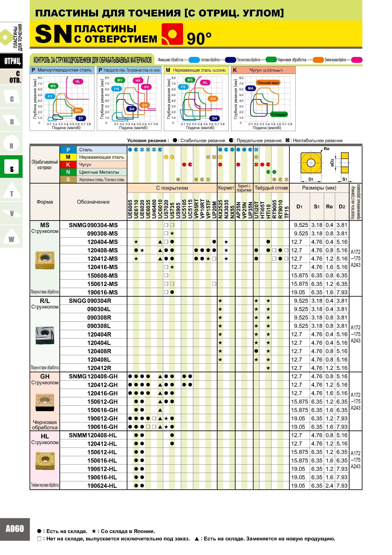Click the designation '190616-GH'
The height and width of the screenshot is (555, 392).
coord(102,427)
